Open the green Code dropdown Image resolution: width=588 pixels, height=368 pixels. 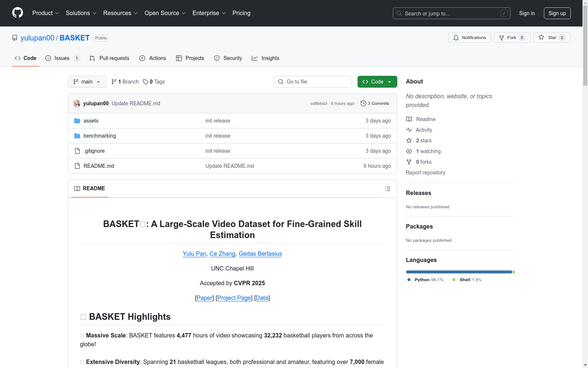pos(377,82)
